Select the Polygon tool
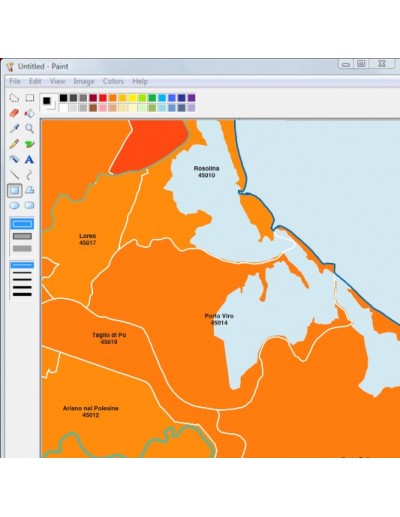The width and height of the screenshot is (400, 517). click(x=30, y=190)
